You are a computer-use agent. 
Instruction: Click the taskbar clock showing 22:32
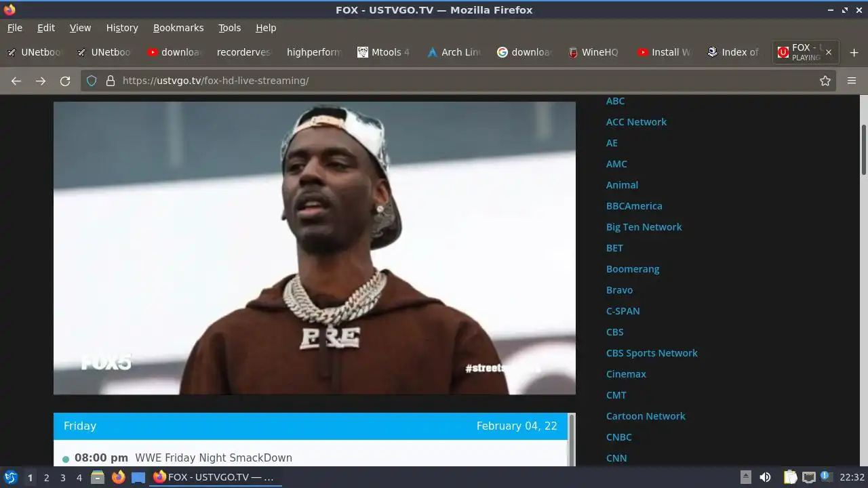(x=852, y=477)
